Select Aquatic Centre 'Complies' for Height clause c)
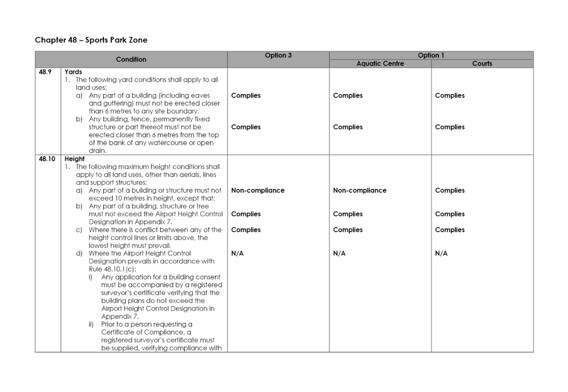This screenshot has width=568, height=392. (348, 230)
